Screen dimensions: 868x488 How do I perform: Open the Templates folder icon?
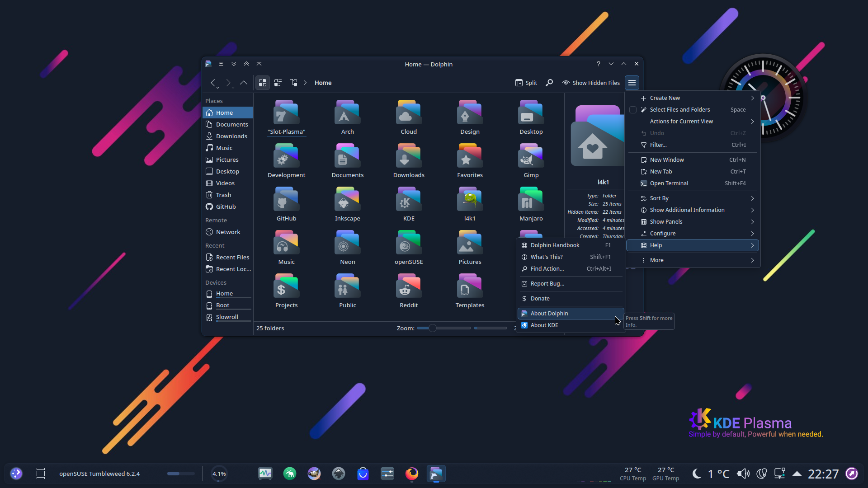[x=470, y=286]
